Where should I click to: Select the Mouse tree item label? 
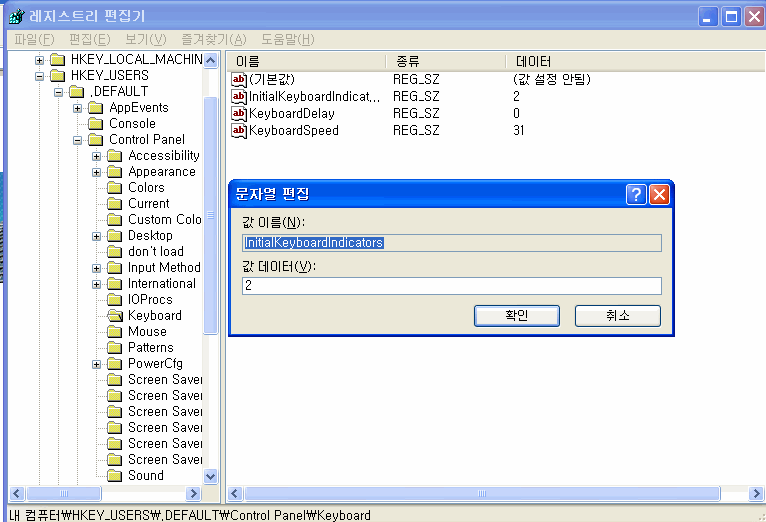(x=147, y=332)
